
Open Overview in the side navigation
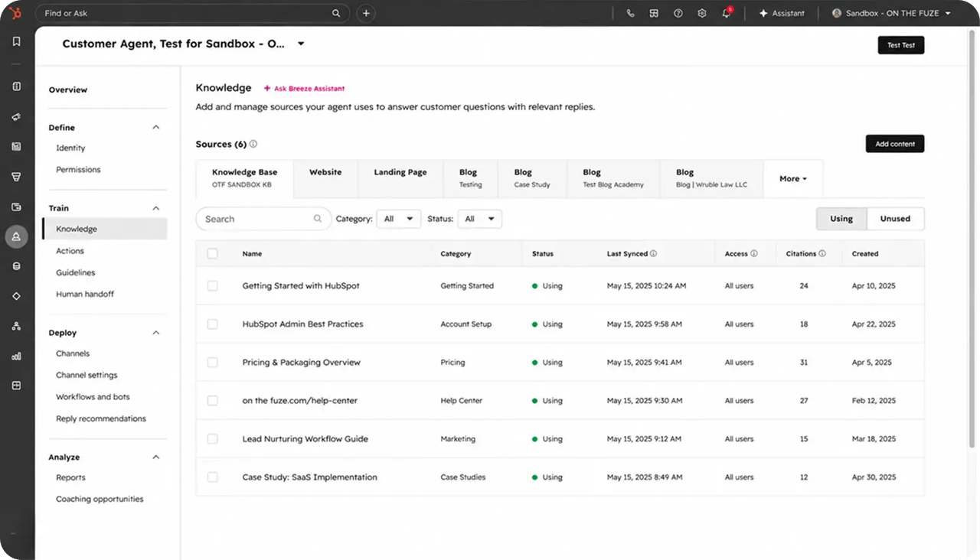click(x=68, y=90)
